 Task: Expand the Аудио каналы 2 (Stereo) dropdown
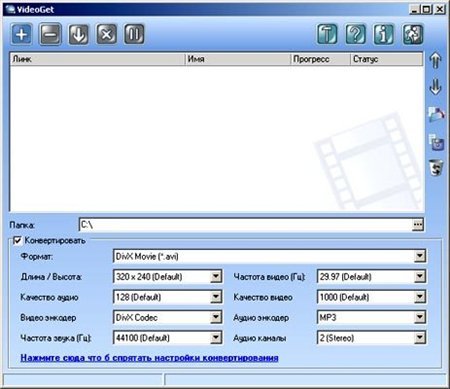pyautogui.click(x=420, y=338)
